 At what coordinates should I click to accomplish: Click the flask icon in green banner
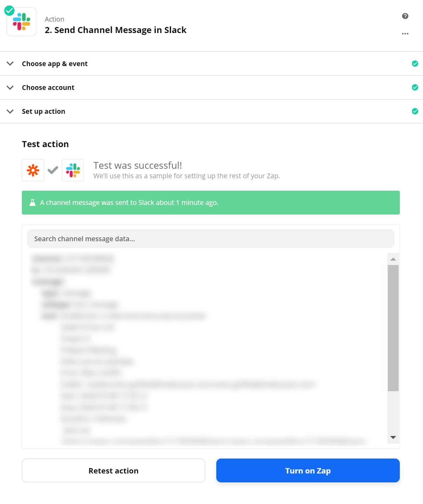(32, 203)
